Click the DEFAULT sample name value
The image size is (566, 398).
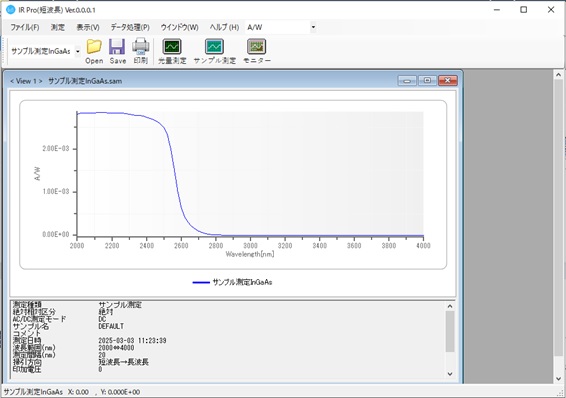pos(111,326)
